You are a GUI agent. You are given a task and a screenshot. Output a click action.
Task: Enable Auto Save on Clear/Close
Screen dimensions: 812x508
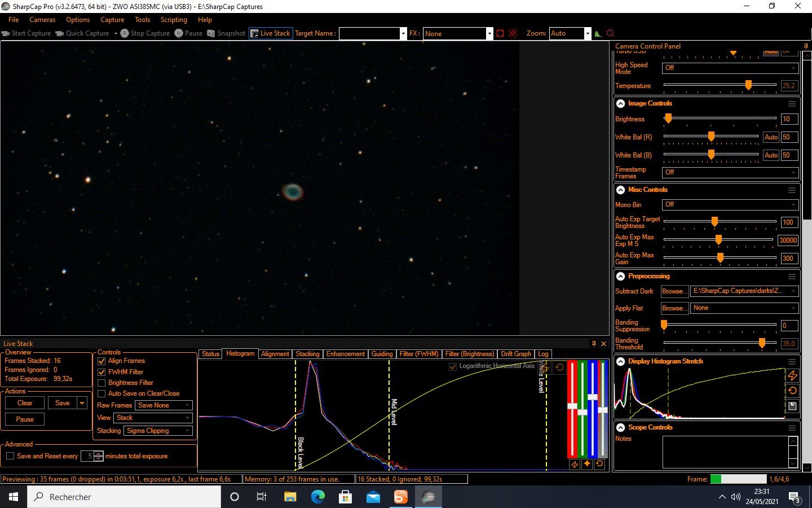(x=101, y=393)
